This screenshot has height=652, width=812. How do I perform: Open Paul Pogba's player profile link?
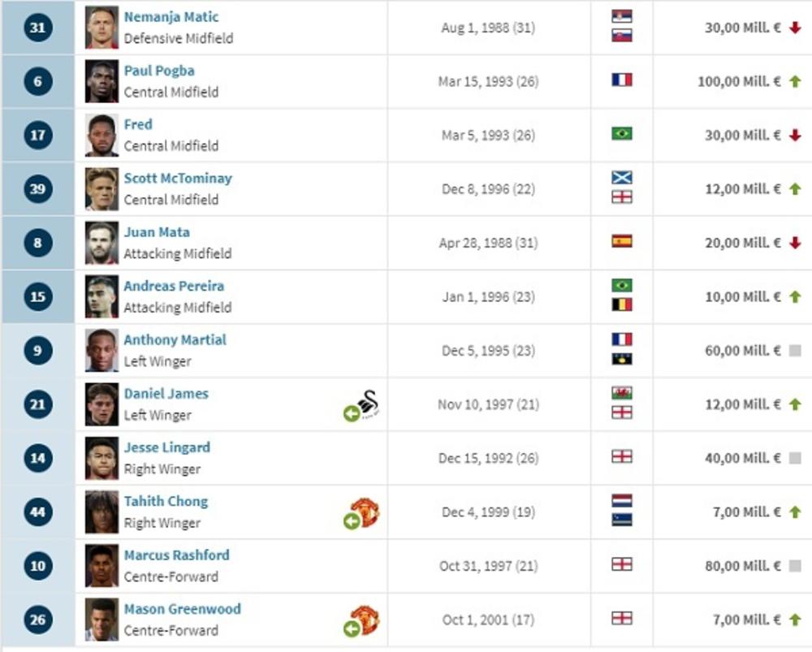pos(159,71)
